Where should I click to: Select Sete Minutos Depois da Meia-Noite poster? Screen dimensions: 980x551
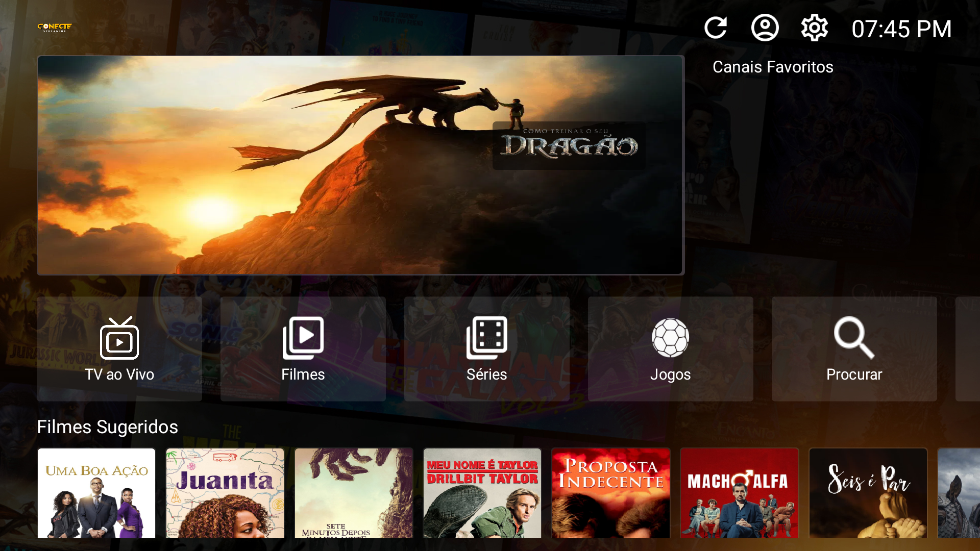pos(354,493)
